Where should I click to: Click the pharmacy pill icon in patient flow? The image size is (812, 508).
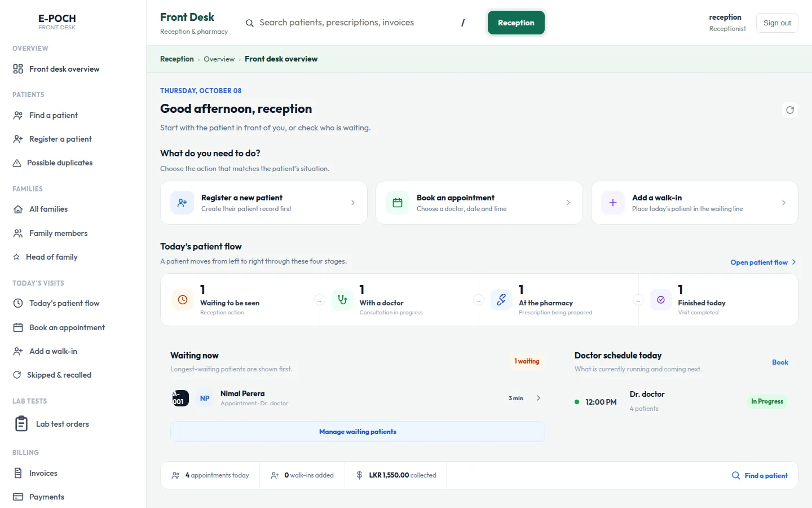[x=501, y=300]
